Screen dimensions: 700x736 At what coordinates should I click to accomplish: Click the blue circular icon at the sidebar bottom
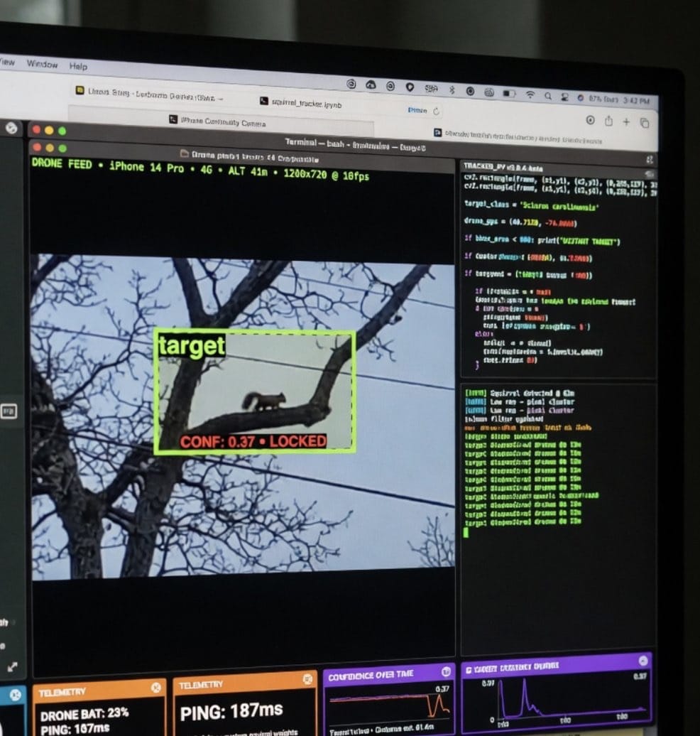pos(15,696)
